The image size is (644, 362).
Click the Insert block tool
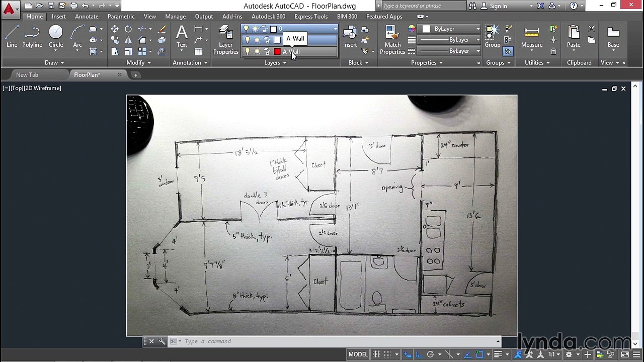click(x=350, y=37)
